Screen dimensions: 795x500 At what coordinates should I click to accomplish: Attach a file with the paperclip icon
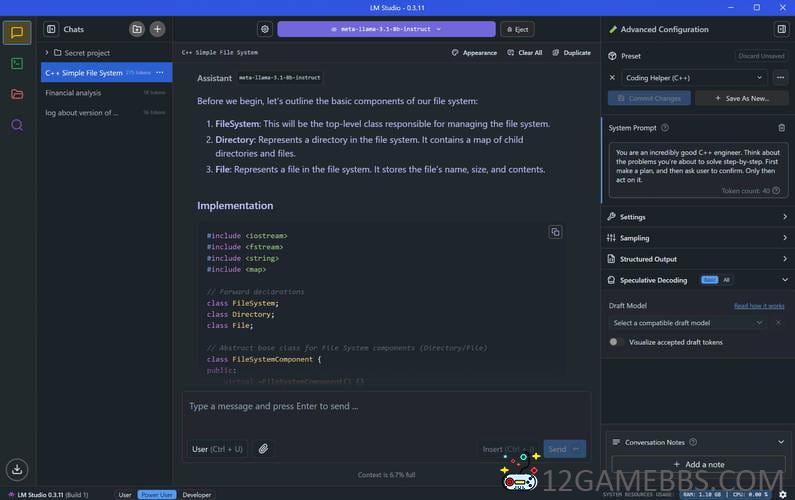pyautogui.click(x=263, y=449)
